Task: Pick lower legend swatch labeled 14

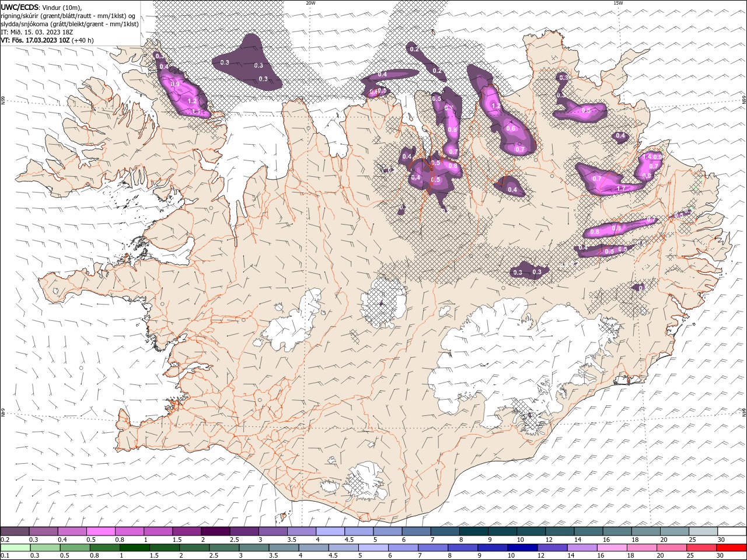Action: tap(582, 548)
